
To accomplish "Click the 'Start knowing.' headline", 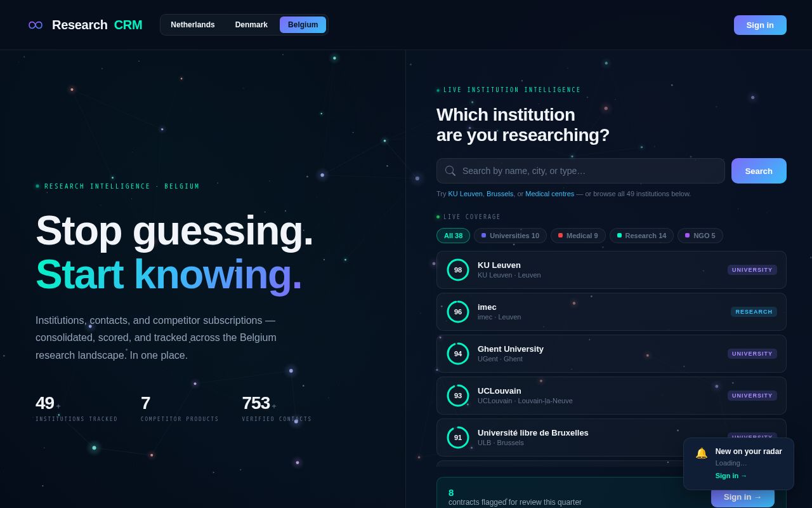I will pos(169,274).
